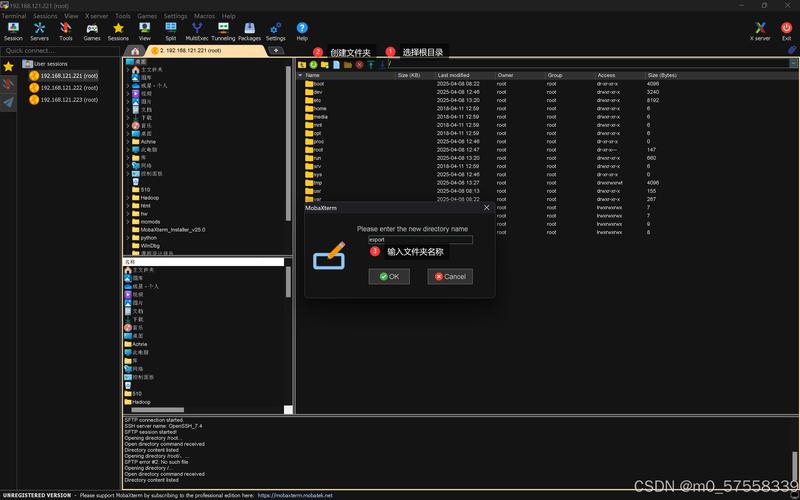Go to parent directory in SFTP toolbar

[302, 65]
